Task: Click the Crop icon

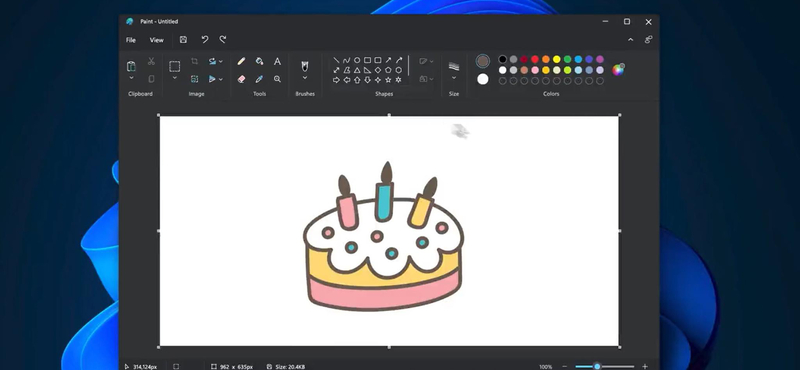Action: (x=194, y=61)
